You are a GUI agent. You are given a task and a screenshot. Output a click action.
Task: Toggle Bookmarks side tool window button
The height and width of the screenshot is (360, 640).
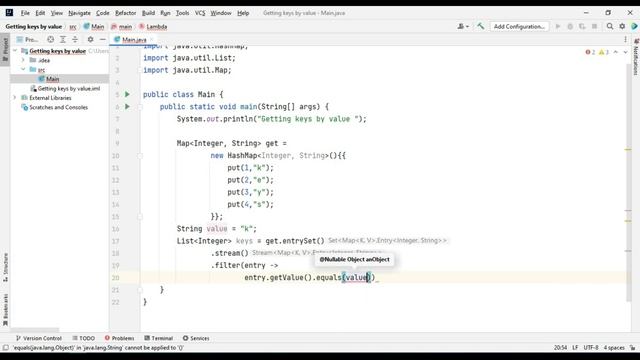point(5,310)
